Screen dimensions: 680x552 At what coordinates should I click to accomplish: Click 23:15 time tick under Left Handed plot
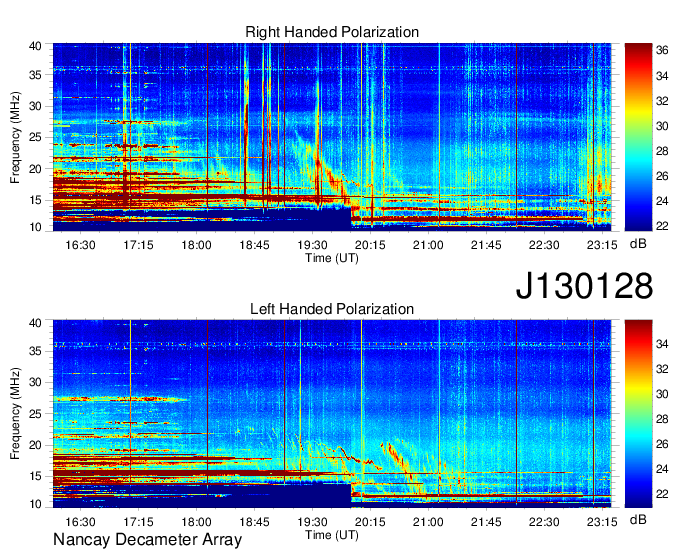click(x=602, y=522)
